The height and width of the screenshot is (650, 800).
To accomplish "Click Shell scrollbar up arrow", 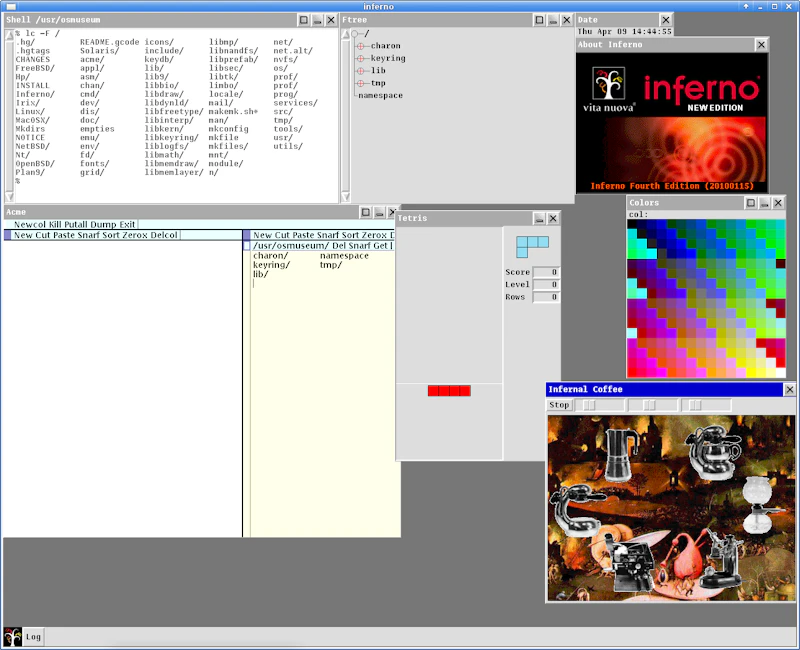I will click(x=9, y=35).
